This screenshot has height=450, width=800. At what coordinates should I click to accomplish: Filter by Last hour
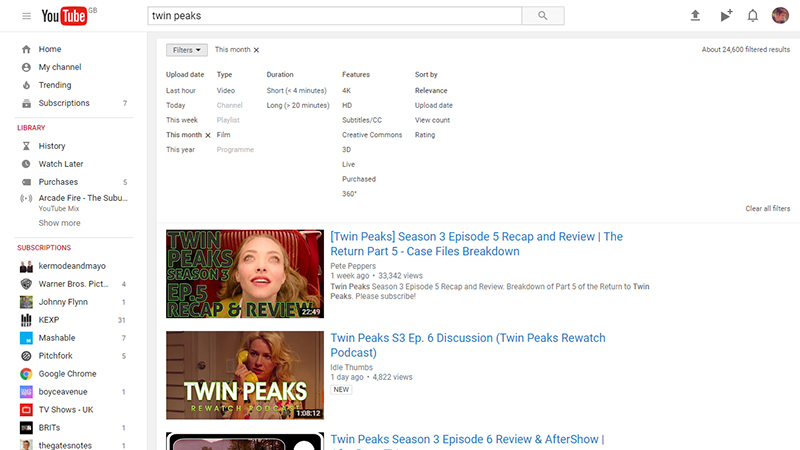coord(181,90)
